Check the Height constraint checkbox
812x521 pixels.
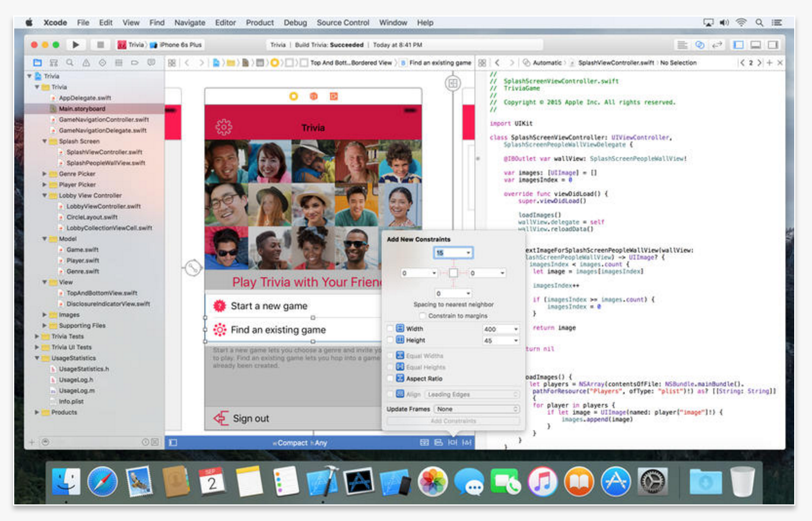coord(390,340)
